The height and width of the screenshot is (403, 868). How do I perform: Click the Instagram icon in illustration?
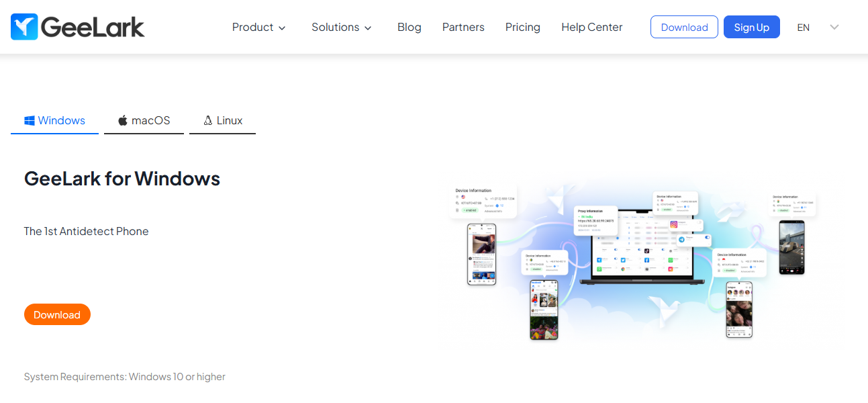(x=674, y=224)
